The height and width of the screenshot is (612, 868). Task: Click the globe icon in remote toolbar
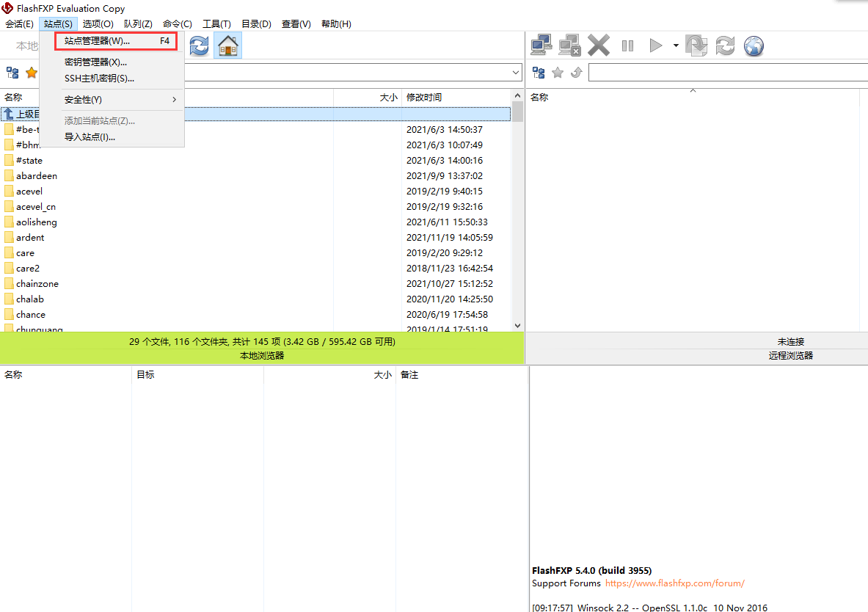[x=754, y=46]
